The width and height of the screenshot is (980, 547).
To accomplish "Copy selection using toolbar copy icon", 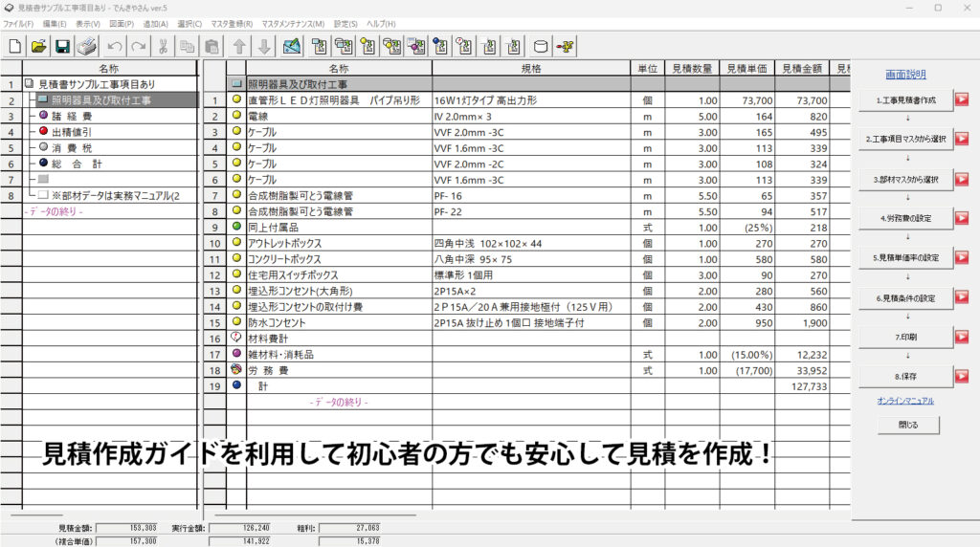I will [x=187, y=46].
